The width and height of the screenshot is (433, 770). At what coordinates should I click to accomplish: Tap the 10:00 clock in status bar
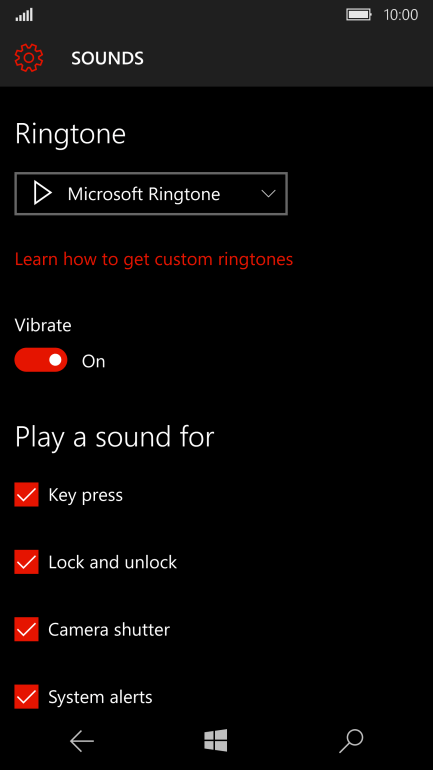pyautogui.click(x=401, y=15)
